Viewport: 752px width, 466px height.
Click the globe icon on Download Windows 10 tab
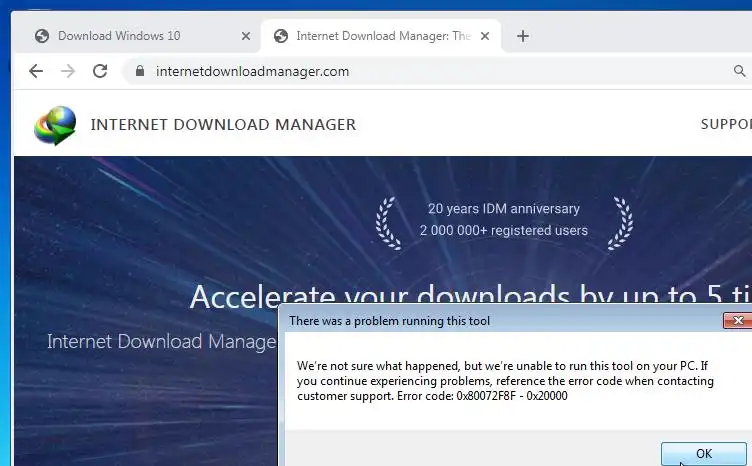[x=42, y=36]
